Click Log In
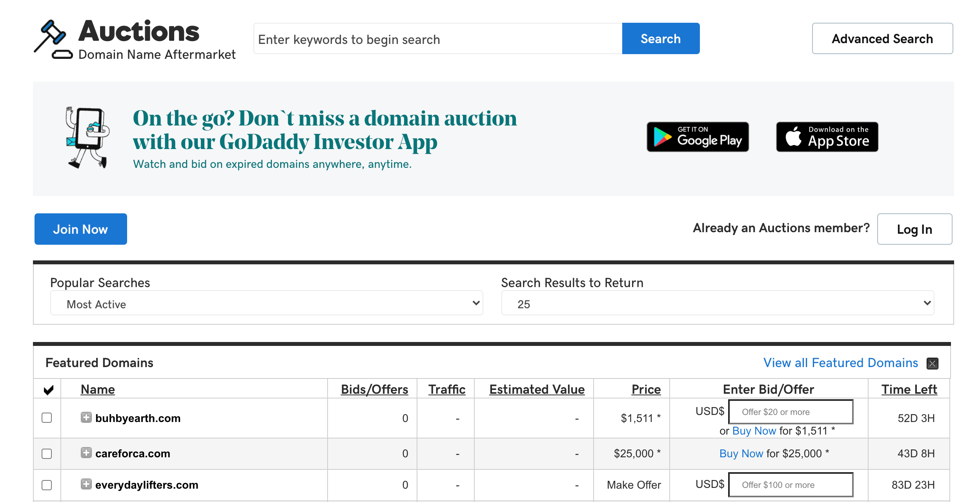The width and height of the screenshot is (980, 502). click(x=914, y=229)
